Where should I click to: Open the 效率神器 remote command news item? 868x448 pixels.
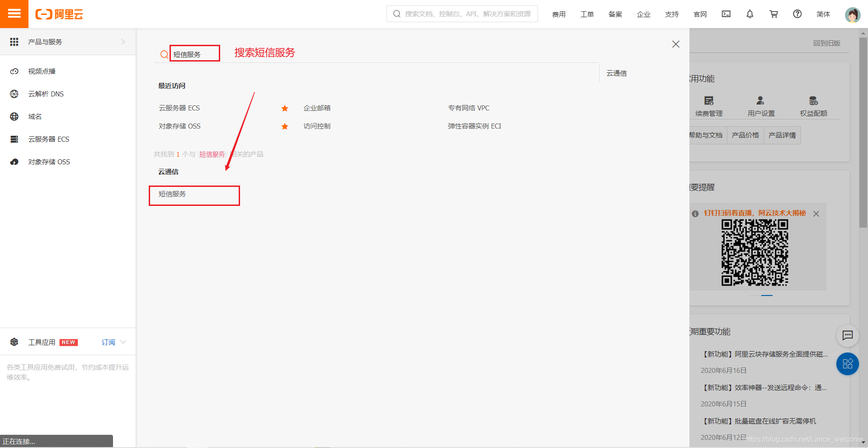coord(764,387)
